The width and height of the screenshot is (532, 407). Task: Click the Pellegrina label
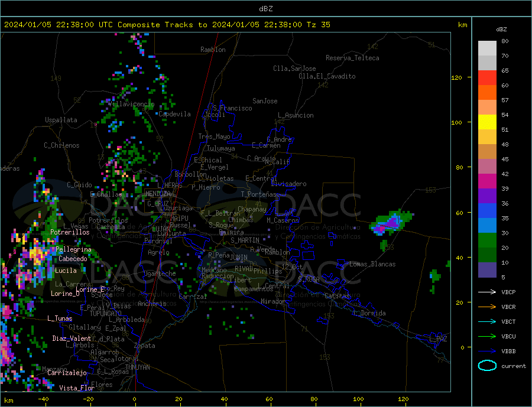click(x=74, y=249)
